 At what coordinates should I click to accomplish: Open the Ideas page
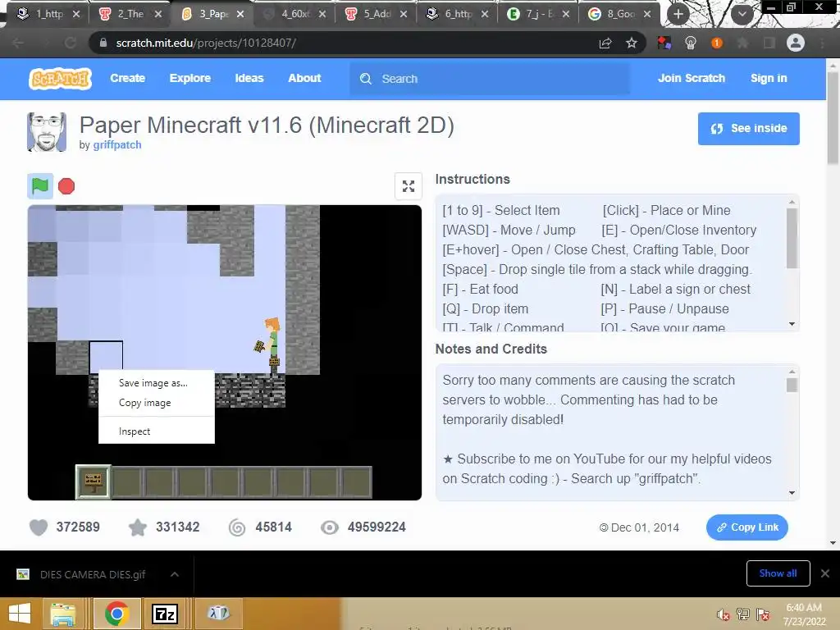click(x=249, y=78)
